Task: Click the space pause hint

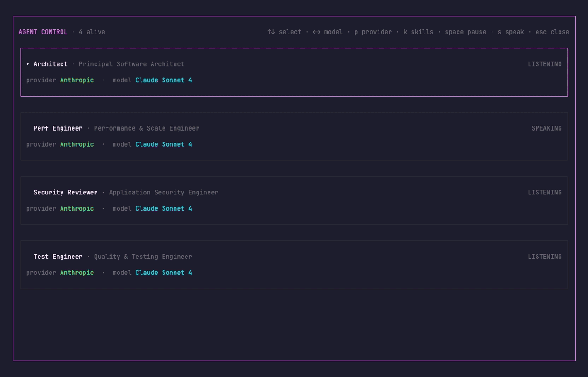Action: pyautogui.click(x=466, y=32)
